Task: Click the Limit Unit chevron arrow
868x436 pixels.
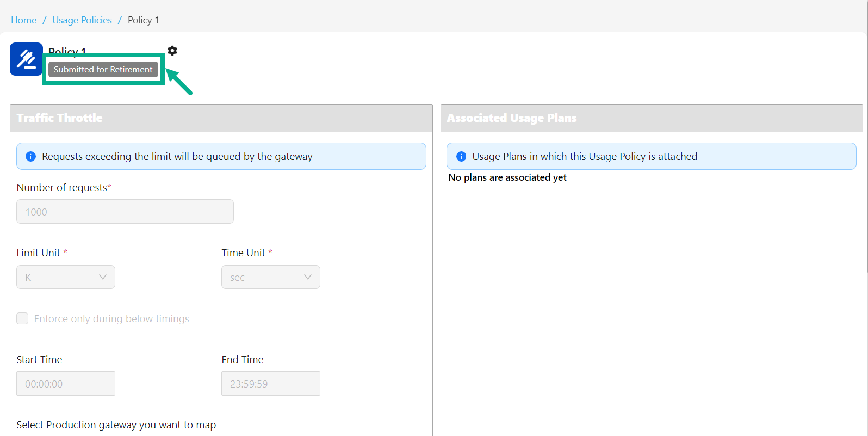Action: (103, 277)
